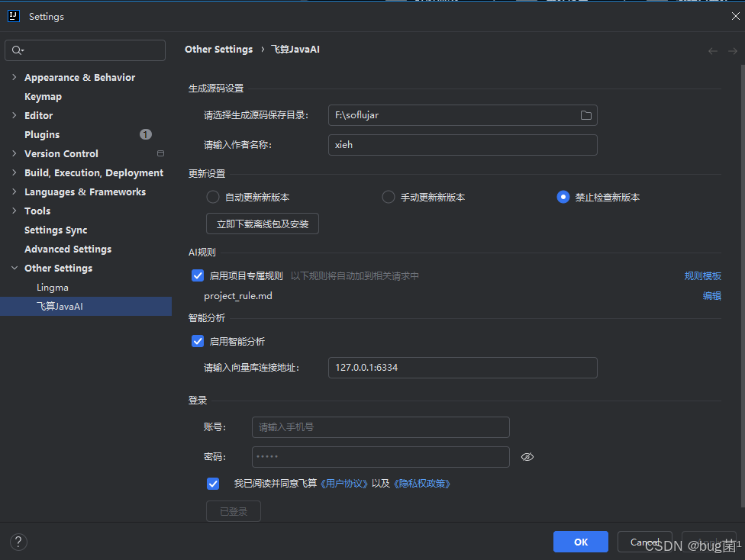Expand Appearance & Behavior section

[15, 77]
